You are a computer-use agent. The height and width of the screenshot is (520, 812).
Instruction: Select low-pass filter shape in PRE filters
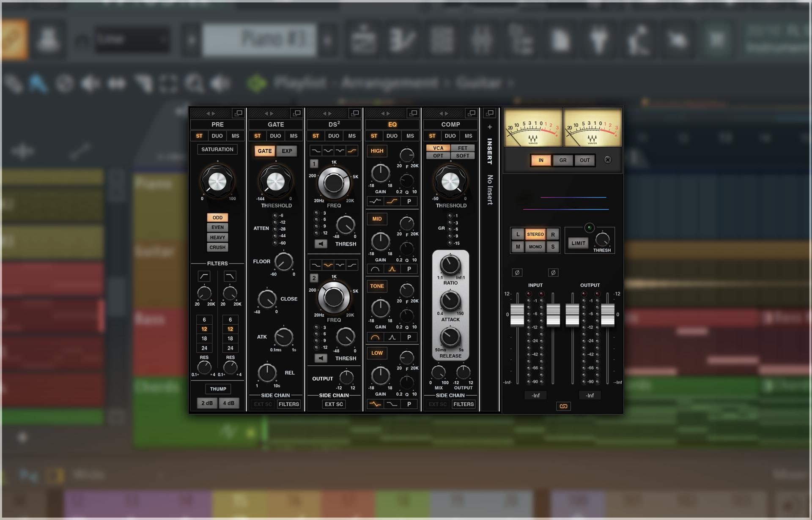[230, 276]
